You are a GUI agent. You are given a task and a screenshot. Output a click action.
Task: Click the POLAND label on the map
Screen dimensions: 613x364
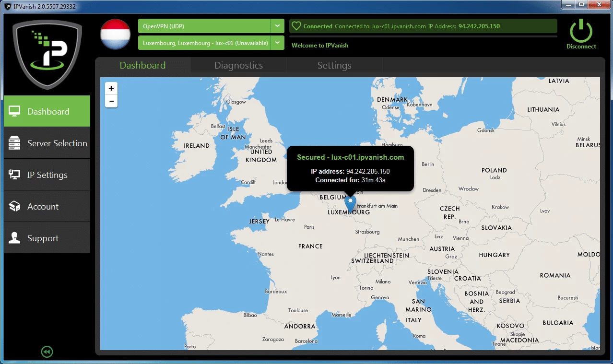494,170
